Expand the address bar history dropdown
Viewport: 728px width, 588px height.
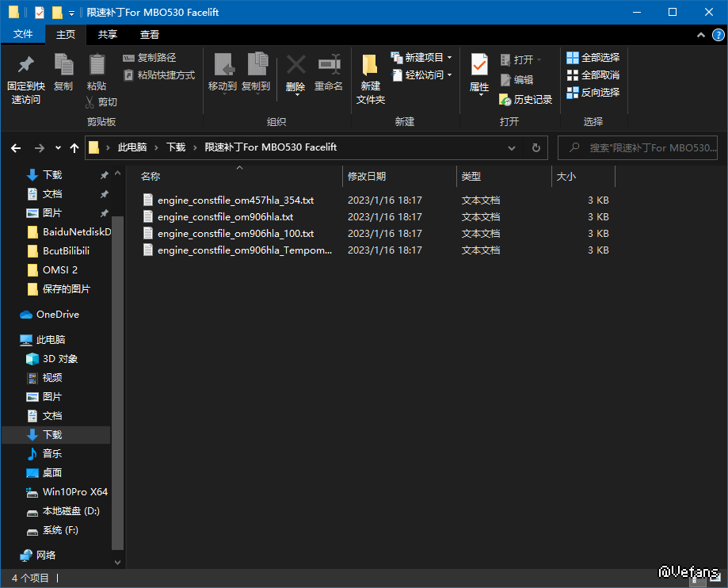point(512,147)
